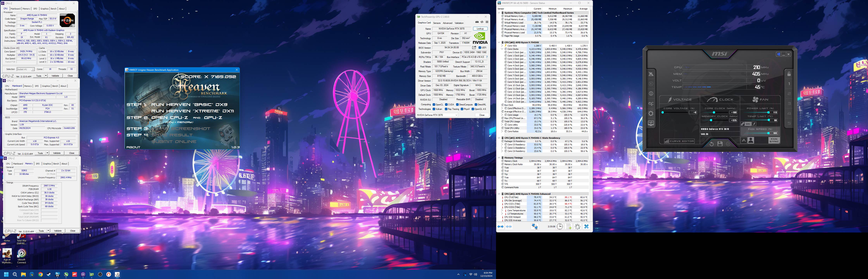Open Tools dropdown arrow in CPU-Z Memory window
The image size is (868, 279).
coord(48,231)
